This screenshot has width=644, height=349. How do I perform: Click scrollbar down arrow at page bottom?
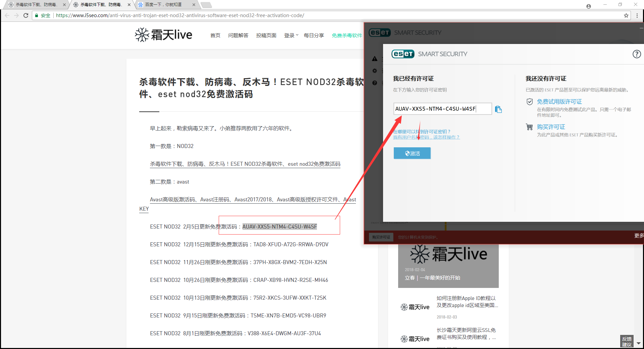639,344
